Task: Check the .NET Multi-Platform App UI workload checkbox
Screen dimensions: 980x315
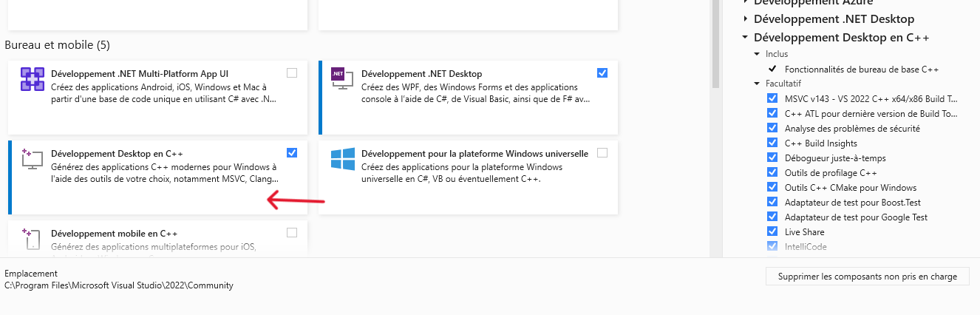Action: tap(292, 72)
